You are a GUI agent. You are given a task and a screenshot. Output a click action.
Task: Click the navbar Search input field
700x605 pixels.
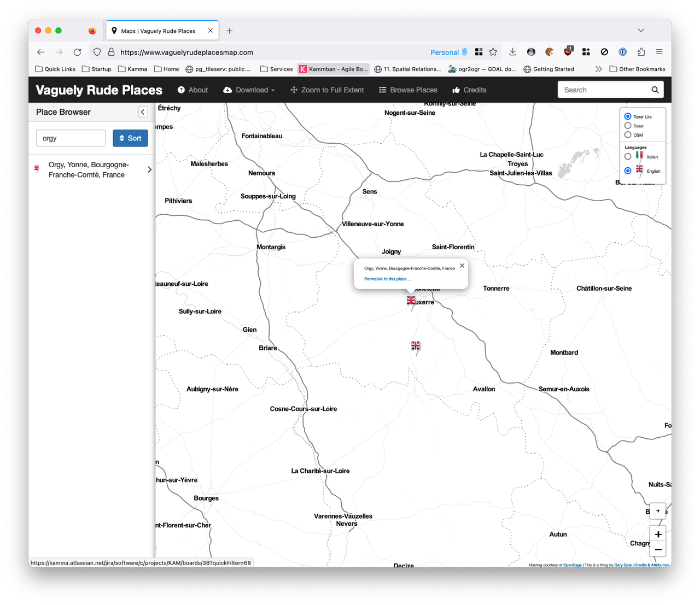click(604, 90)
